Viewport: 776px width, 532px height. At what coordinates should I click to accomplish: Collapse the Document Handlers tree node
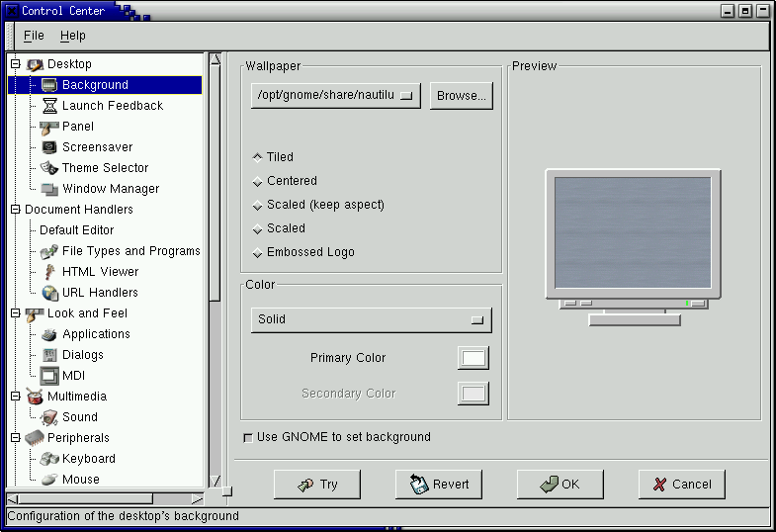tap(15, 210)
